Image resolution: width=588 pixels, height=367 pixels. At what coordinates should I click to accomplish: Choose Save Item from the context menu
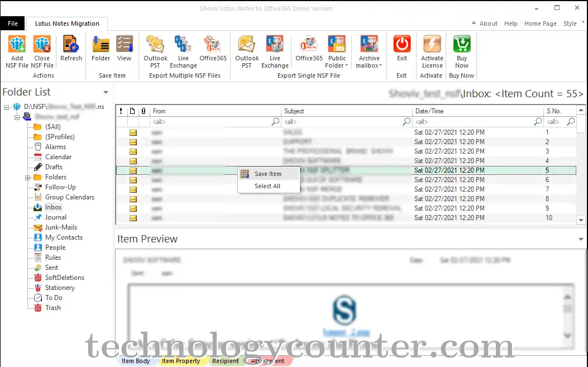[268, 174]
